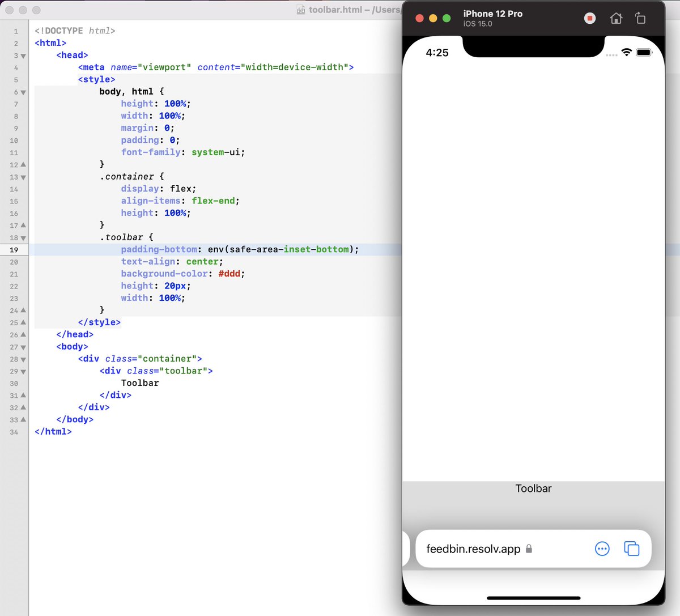Click line number 19 in the gutter
The height and width of the screenshot is (616, 680).
click(x=14, y=249)
